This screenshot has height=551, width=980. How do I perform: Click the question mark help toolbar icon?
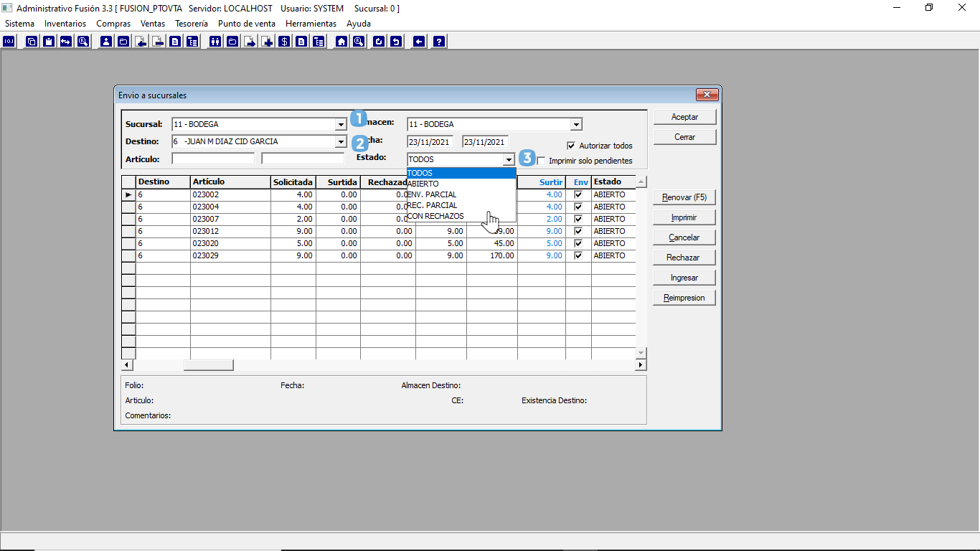[x=439, y=42]
